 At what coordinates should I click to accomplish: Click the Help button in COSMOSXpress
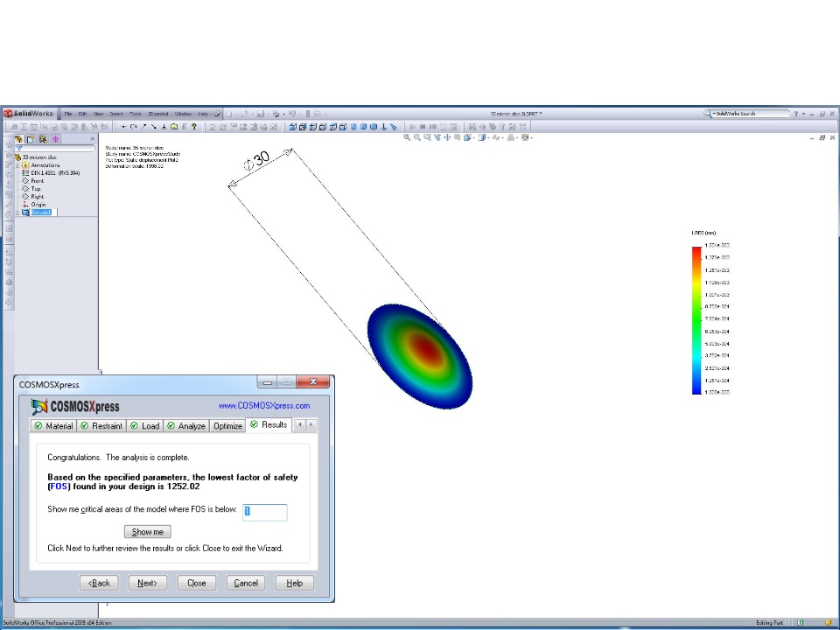(295, 583)
